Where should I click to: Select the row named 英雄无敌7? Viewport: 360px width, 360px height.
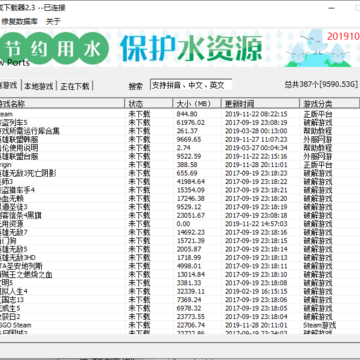180,232
